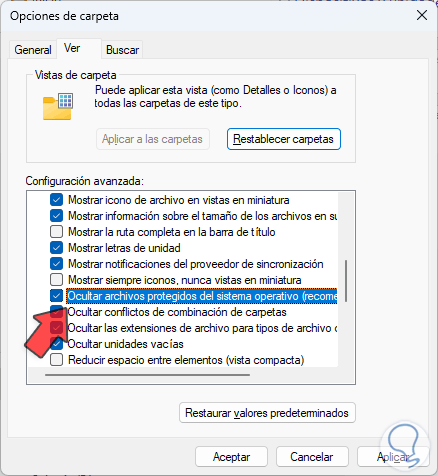
Task: Click Restaurar valores predeterminados button
Action: (x=267, y=413)
